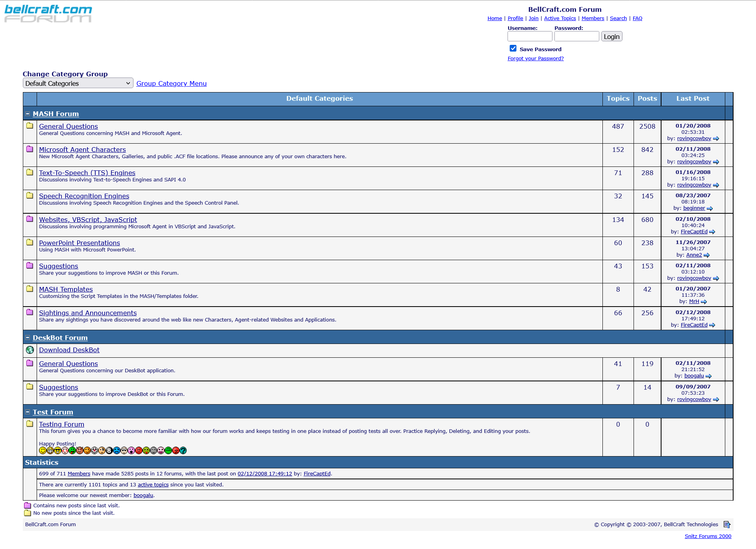This screenshot has width=756, height=549.
Task: Click Forgot your Password link
Action: pyautogui.click(x=535, y=59)
